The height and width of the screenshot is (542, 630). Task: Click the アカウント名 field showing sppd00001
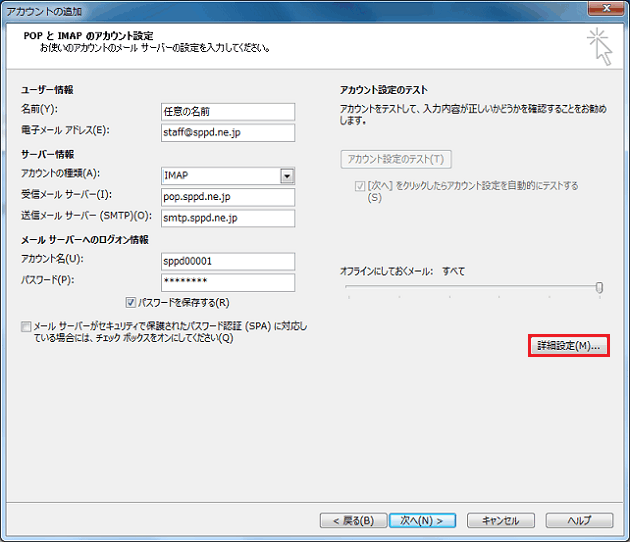click(227, 261)
